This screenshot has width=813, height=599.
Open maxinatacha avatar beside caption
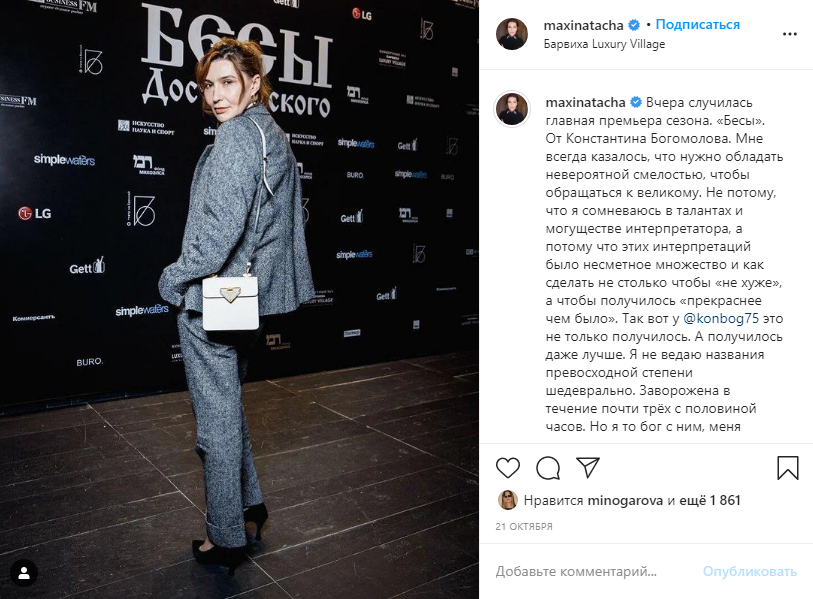click(512, 109)
